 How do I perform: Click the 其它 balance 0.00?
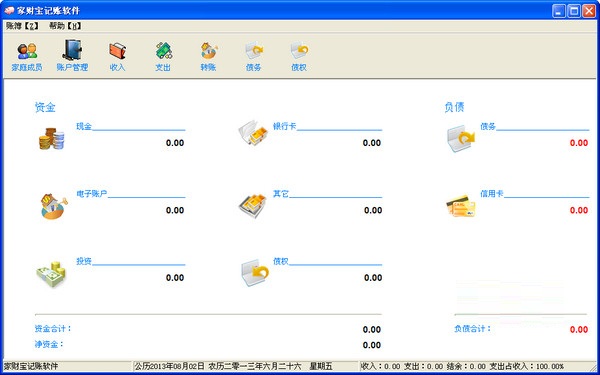click(373, 210)
